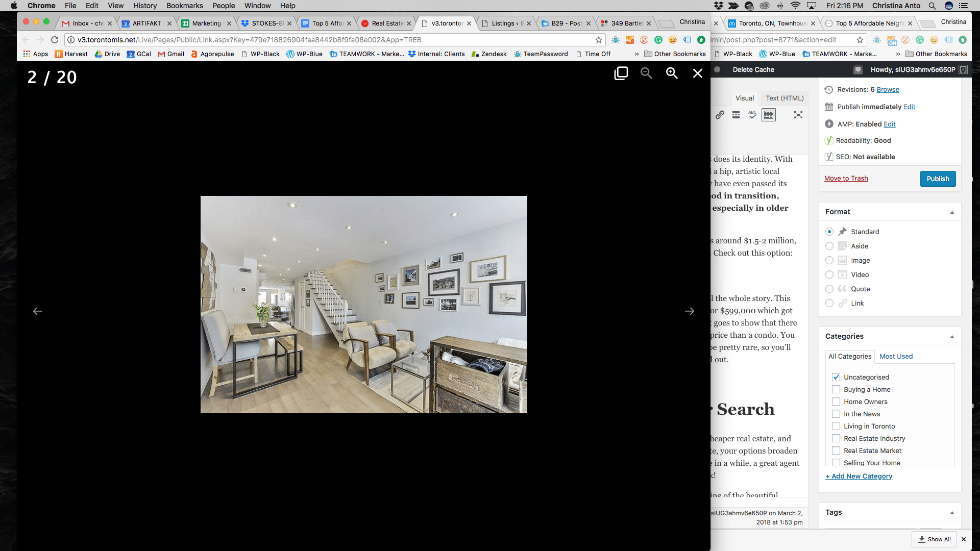Advance to the next gallery photo

pyautogui.click(x=689, y=311)
